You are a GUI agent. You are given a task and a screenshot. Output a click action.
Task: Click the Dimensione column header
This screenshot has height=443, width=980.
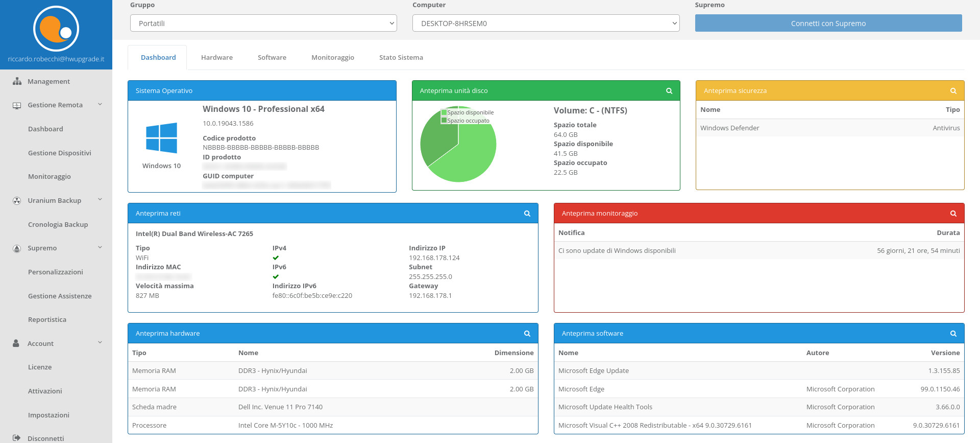point(514,353)
